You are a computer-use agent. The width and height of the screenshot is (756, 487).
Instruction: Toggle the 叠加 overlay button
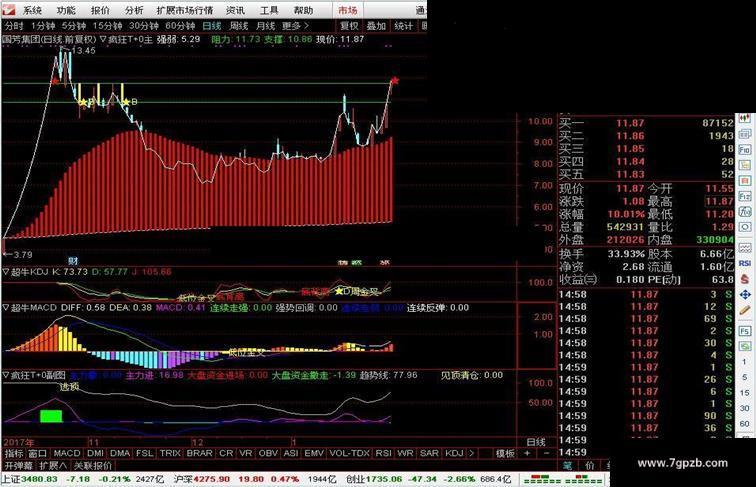click(376, 26)
